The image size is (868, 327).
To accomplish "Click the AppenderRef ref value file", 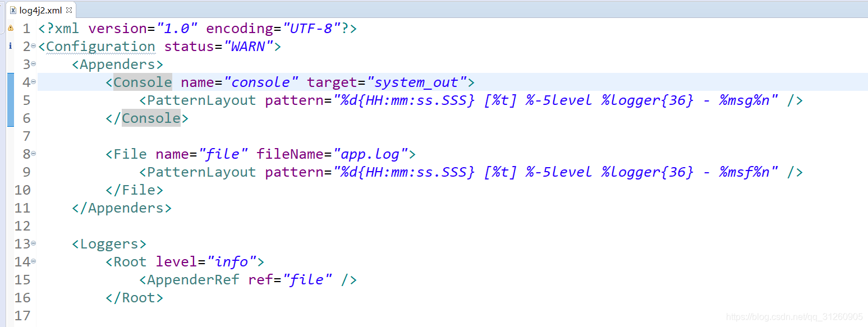I will (308, 279).
